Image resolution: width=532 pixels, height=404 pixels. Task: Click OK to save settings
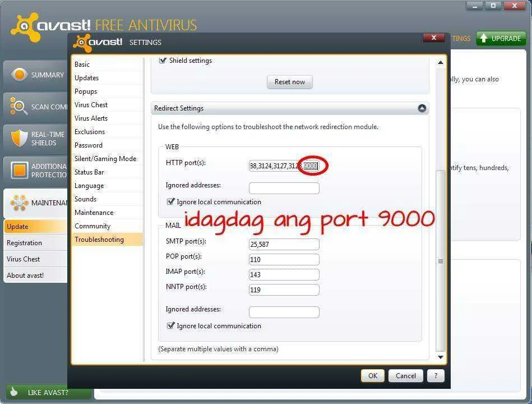[373, 375]
